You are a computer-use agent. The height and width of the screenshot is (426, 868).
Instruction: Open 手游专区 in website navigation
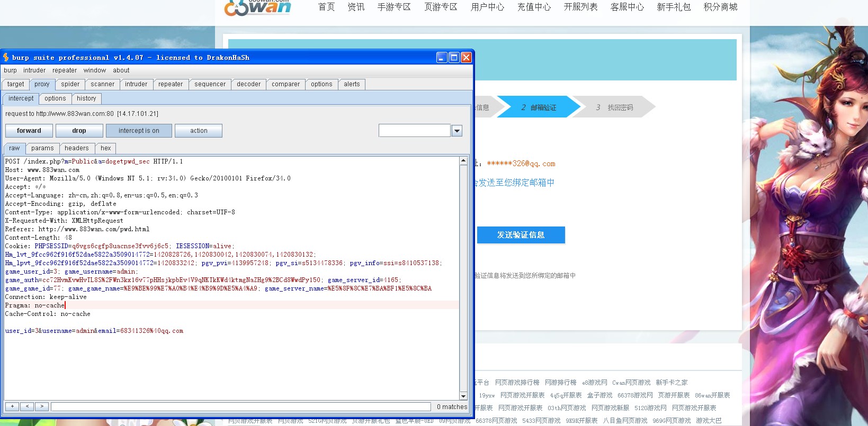click(394, 7)
